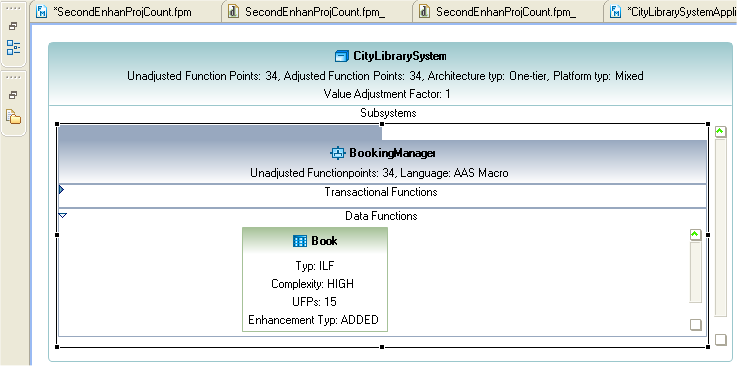Select the Book data function title
737x366 pixels.
324,241
